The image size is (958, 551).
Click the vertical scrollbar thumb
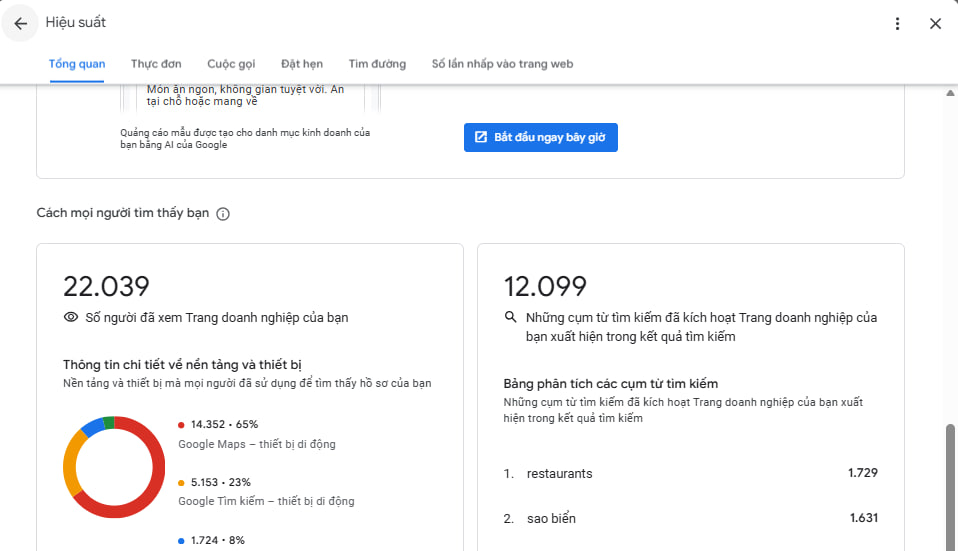(950, 485)
